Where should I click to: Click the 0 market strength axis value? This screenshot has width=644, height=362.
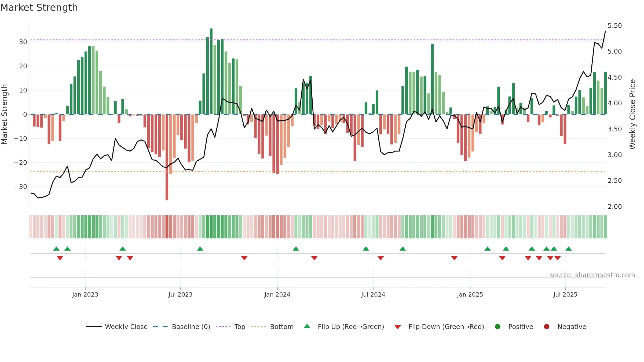click(x=25, y=114)
